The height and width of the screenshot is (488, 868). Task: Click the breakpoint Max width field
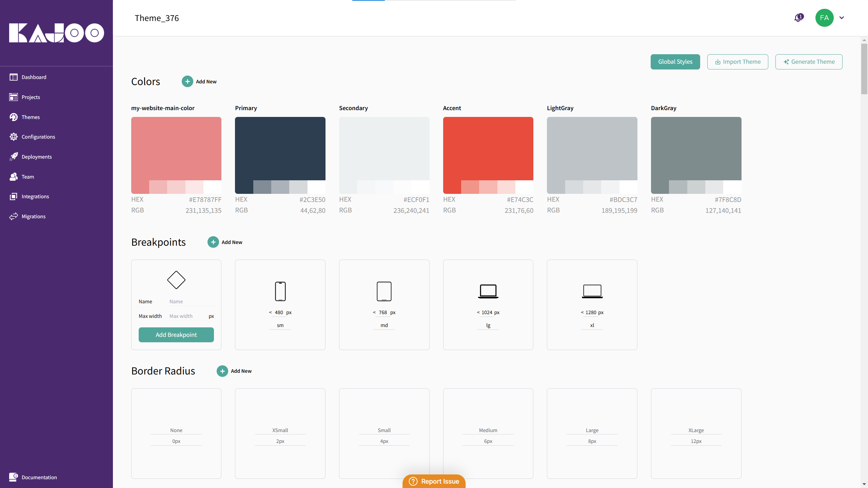(x=187, y=316)
